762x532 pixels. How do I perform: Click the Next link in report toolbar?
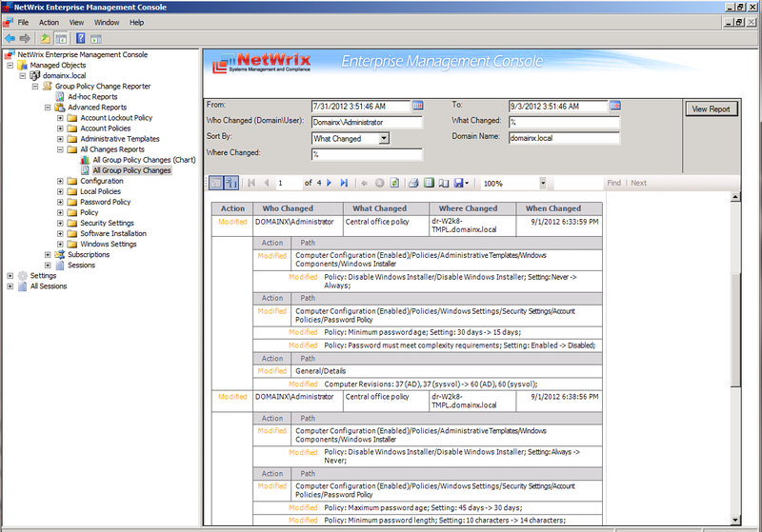[638, 183]
